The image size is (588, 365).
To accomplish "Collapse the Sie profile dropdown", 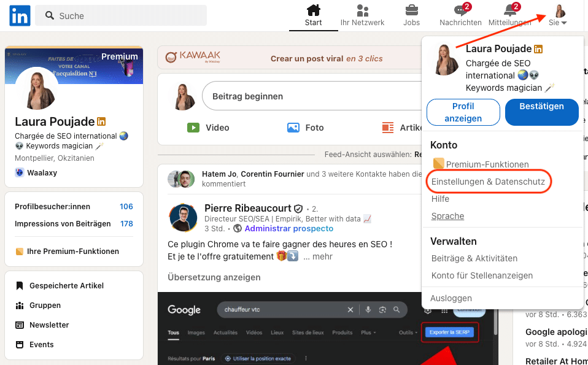I will 558,15.
